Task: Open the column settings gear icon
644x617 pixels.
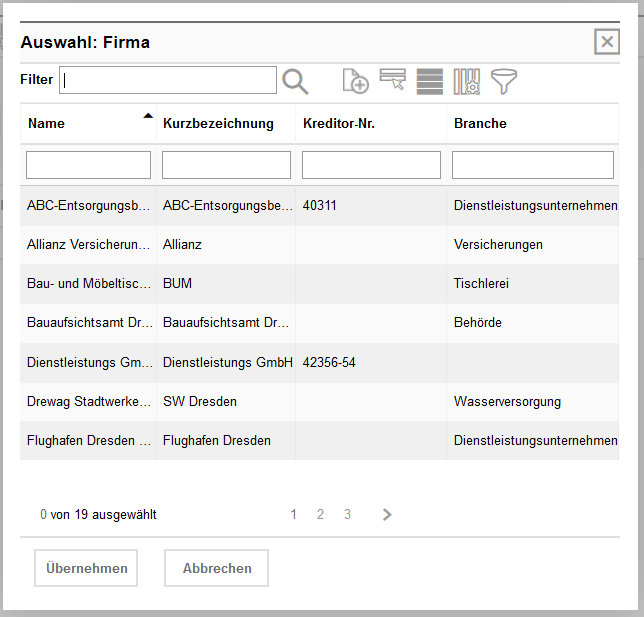Action: coord(467,81)
